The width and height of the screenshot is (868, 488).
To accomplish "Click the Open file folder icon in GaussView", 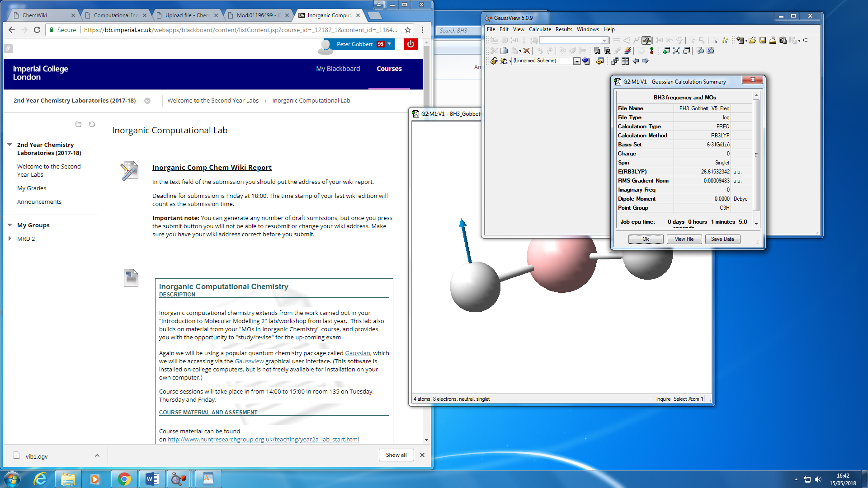I will (x=752, y=40).
